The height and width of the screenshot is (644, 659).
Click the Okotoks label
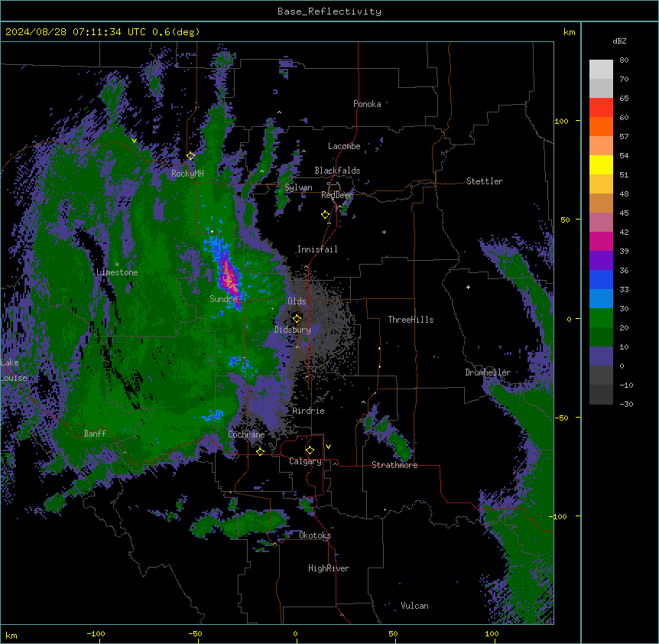coord(315,535)
